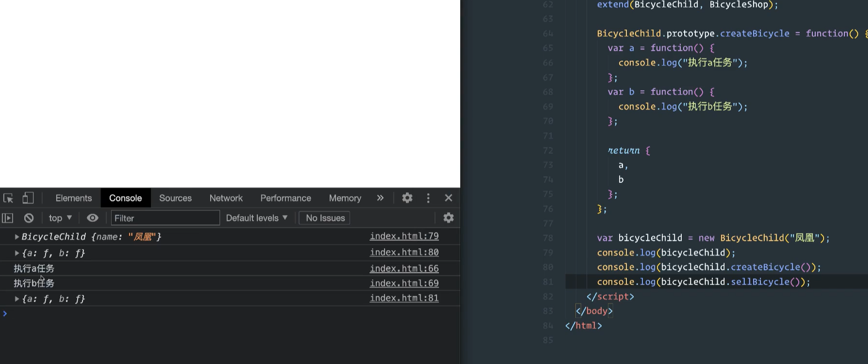Click line number 81 in the editor gutter

[548, 282]
